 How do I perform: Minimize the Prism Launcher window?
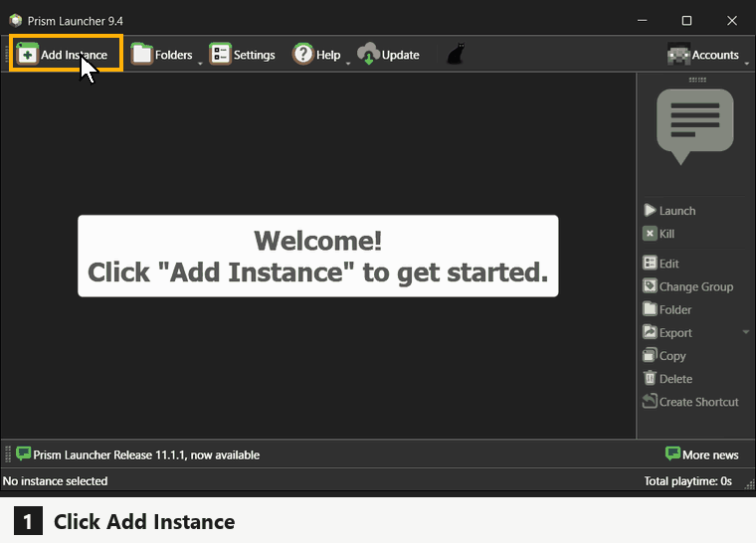coord(643,21)
